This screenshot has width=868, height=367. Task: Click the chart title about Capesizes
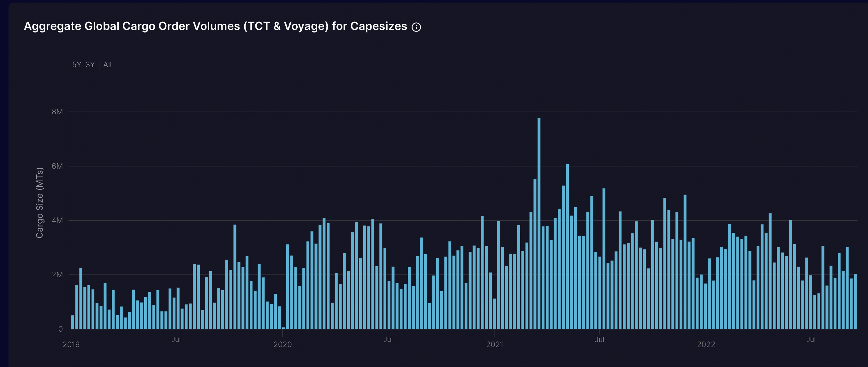pyautogui.click(x=215, y=26)
